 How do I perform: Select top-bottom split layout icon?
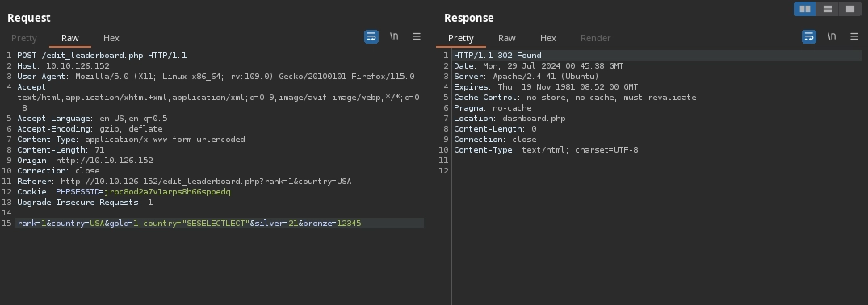(x=828, y=9)
